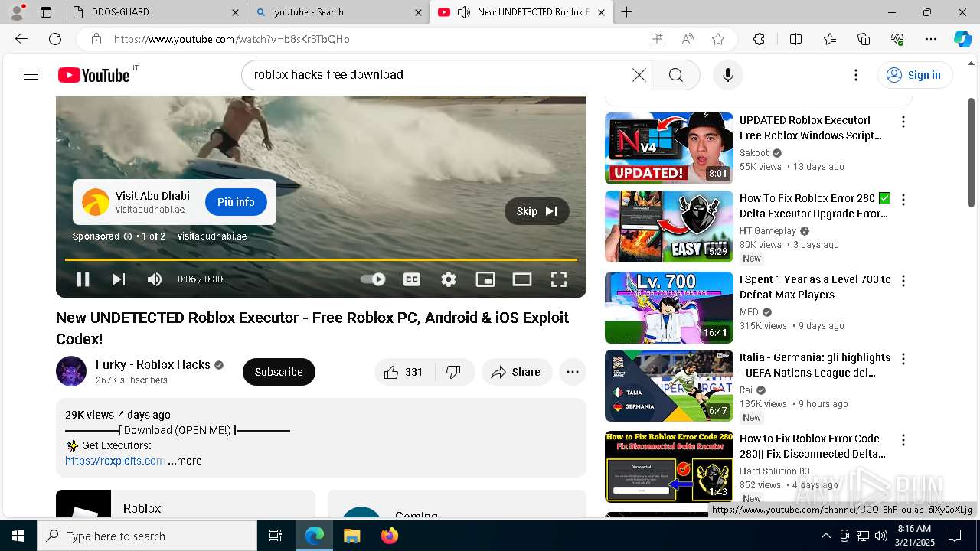Image resolution: width=980 pixels, height=551 pixels.
Task: Open options for Level 700 video
Action: click(903, 281)
